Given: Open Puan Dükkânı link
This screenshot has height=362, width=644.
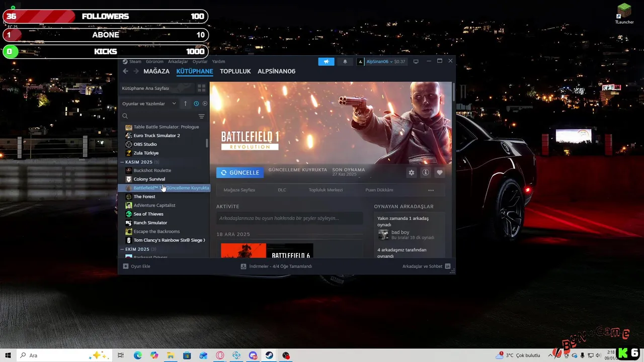Looking at the screenshot, I should point(379,190).
